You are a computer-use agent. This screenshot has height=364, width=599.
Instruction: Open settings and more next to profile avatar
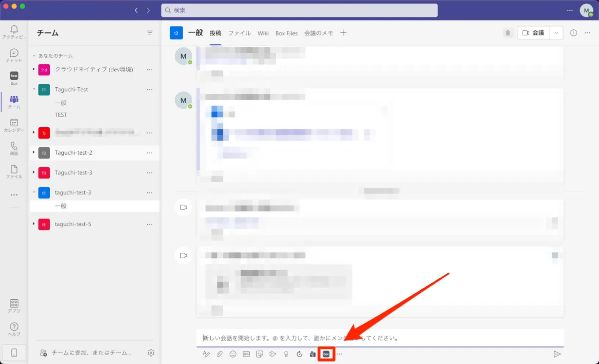570,10
